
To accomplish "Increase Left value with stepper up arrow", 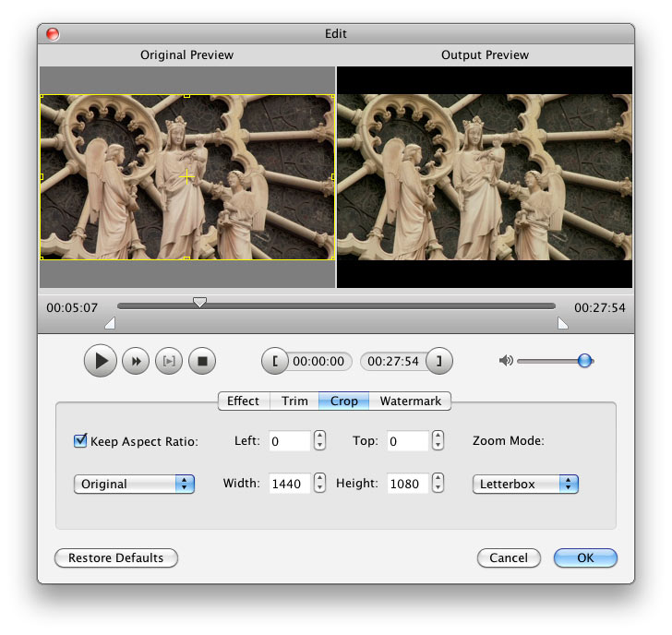I will coord(319,436).
